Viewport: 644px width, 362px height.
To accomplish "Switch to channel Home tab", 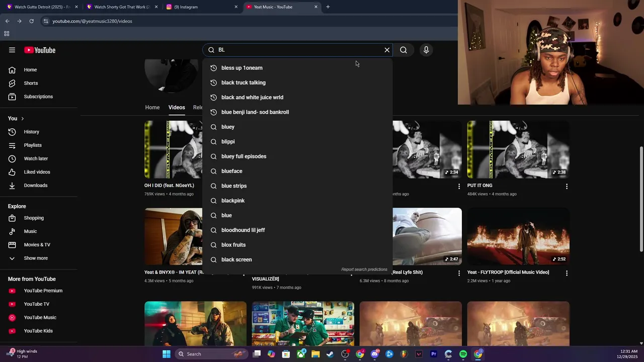I will [x=152, y=108].
